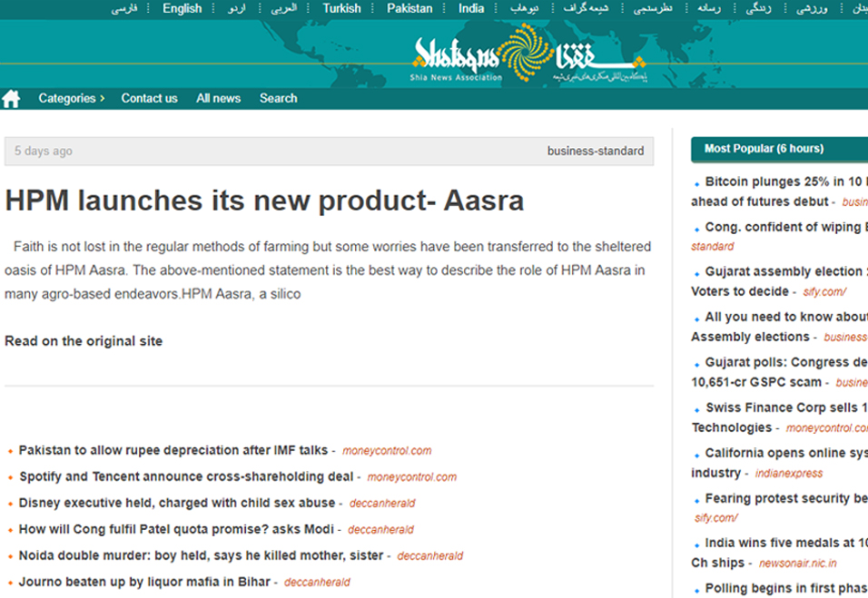The image size is (868, 598).
Task: Select the شيعه گراف top menu link
Action: (587, 8)
